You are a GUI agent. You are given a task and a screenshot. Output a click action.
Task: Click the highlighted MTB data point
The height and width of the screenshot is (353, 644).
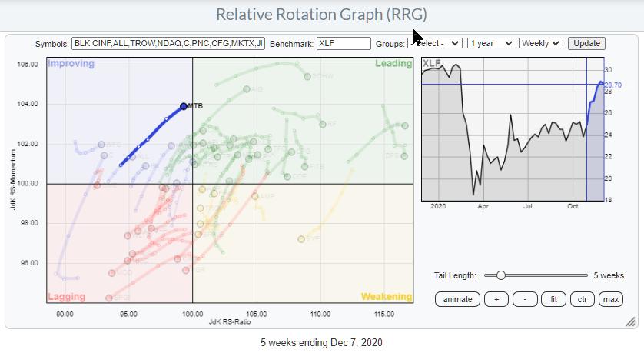pos(184,106)
